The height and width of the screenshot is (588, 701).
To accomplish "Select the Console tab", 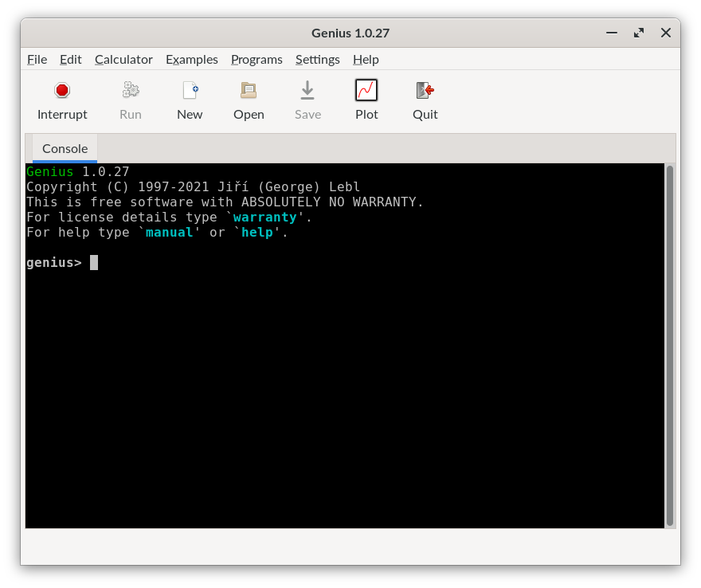I will pyautogui.click(x=65, y=148).
